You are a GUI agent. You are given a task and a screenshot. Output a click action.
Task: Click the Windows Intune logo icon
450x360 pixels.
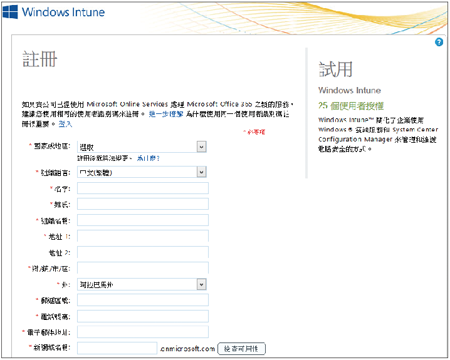pos(10,12)
